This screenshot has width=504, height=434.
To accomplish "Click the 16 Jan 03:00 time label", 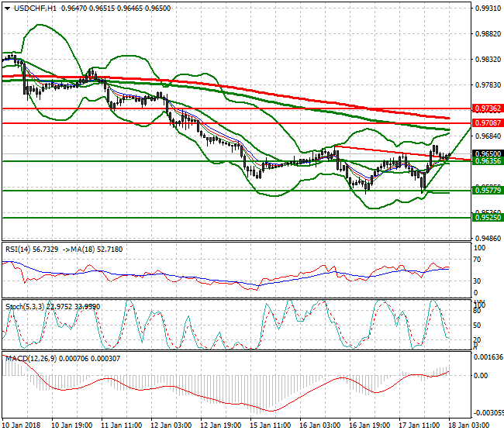I will (320, 425).
